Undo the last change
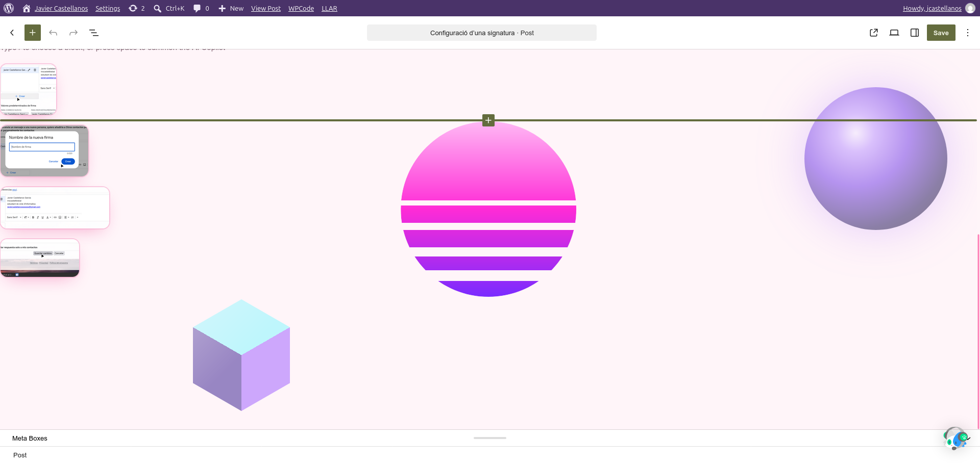 tap(53, 33)
